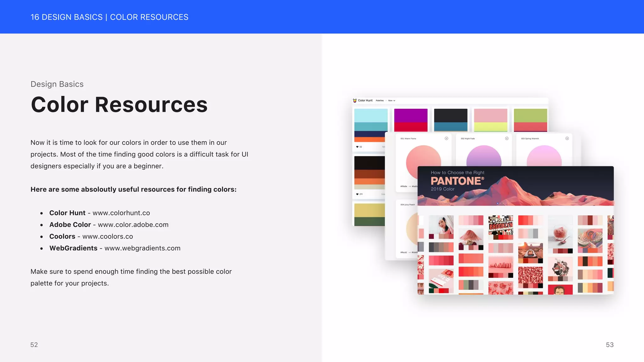Open the desert tent thumbnail
Image resolution: width=644 pixels, height=362 pixels.
pos(530,252)
